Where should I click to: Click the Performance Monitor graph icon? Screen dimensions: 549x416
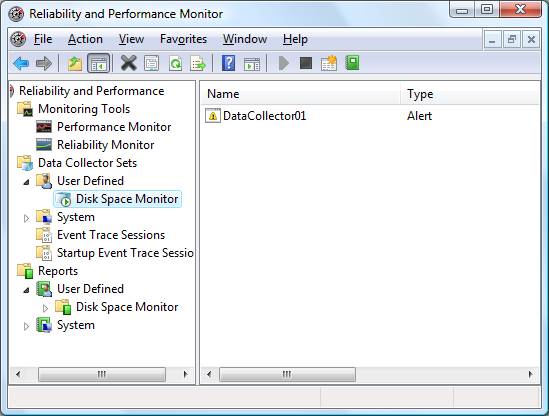pos(44,127)
